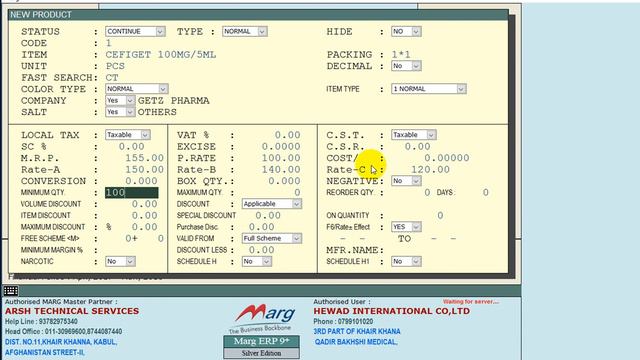Click the DISCOUNT LESS value
Screen dimensions: 640x360
[261, 250]
